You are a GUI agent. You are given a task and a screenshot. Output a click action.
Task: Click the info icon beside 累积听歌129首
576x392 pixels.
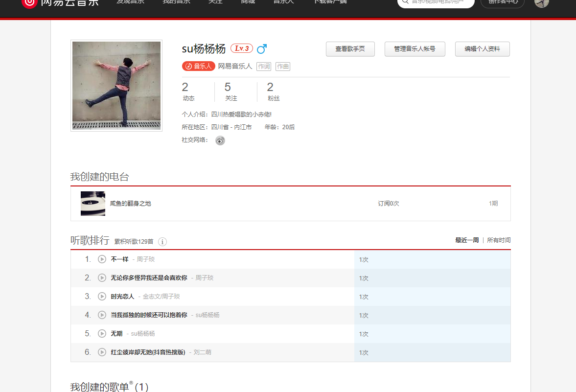pyautogui.click(x=162, y=242)
